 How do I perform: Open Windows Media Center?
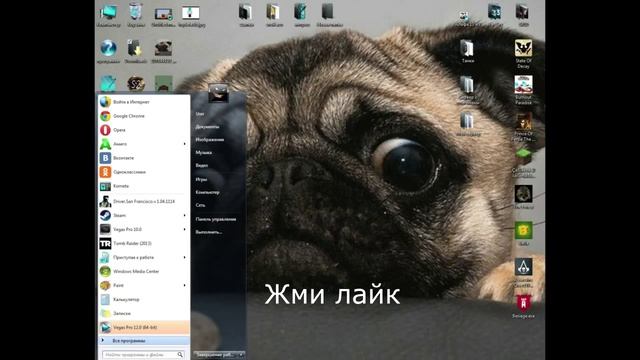tap(144, 271)
